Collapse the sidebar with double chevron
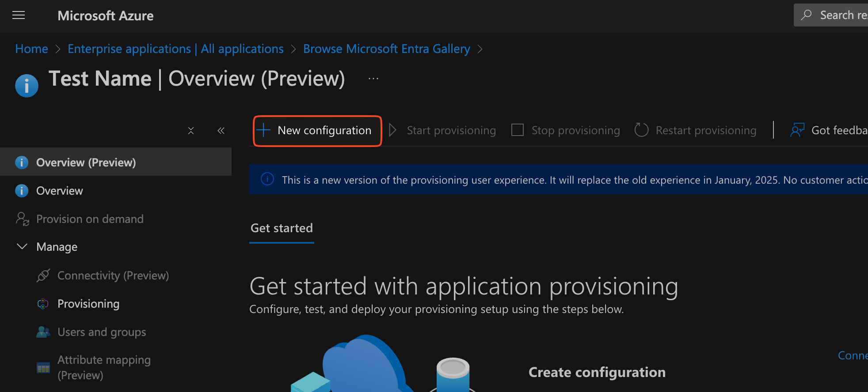868x392 pixels. [221, 131]
